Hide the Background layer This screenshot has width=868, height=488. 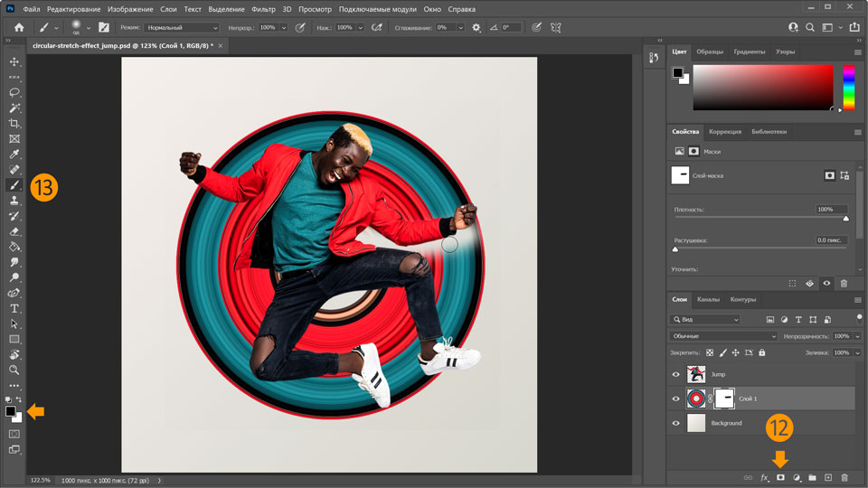(675, 423)
